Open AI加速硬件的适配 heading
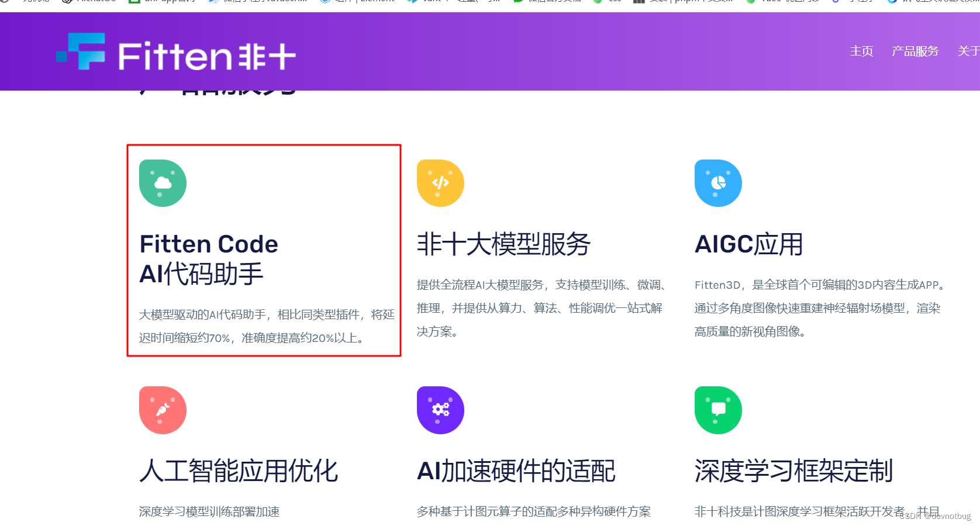The height and width of the screenshot is (526, 980). click(516, 471)
